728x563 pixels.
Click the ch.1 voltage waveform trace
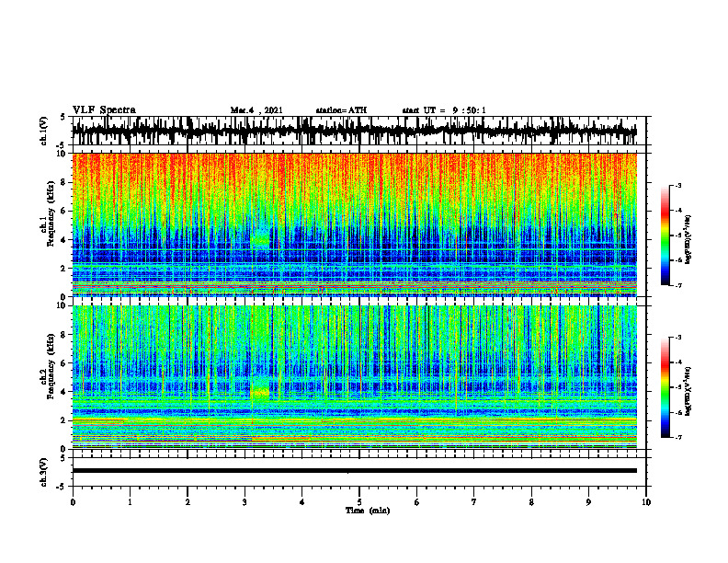coord(354,131)
